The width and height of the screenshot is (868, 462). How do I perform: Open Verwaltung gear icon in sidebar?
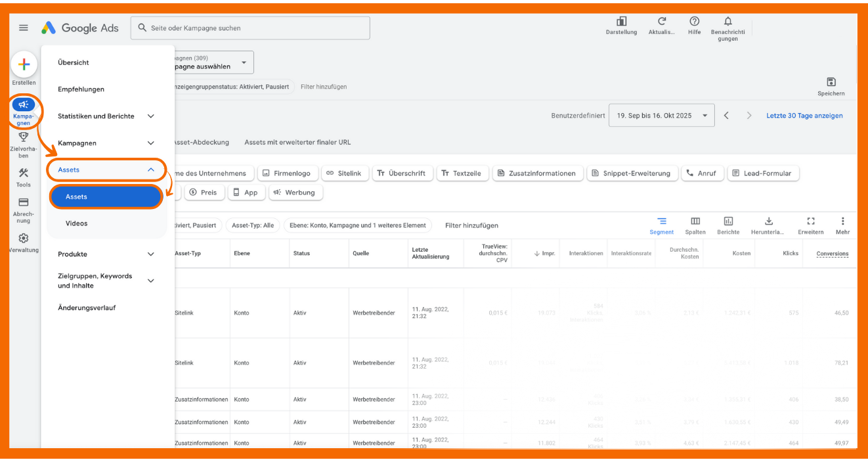pos(24,238)
